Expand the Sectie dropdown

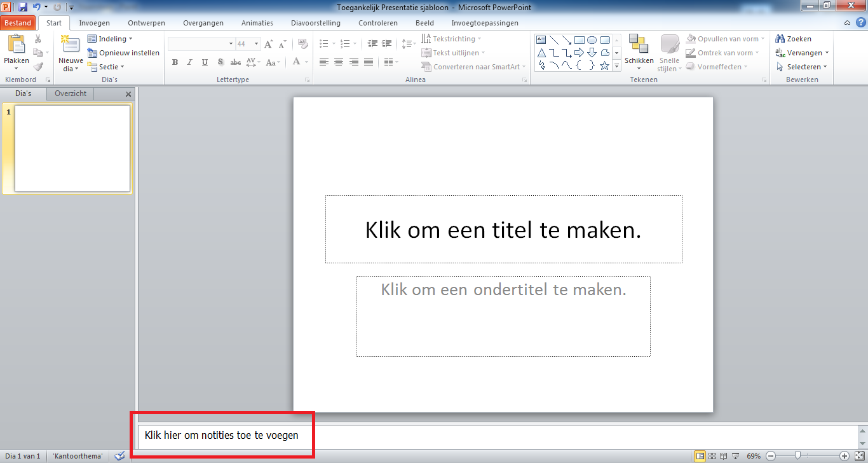(105, 67)
